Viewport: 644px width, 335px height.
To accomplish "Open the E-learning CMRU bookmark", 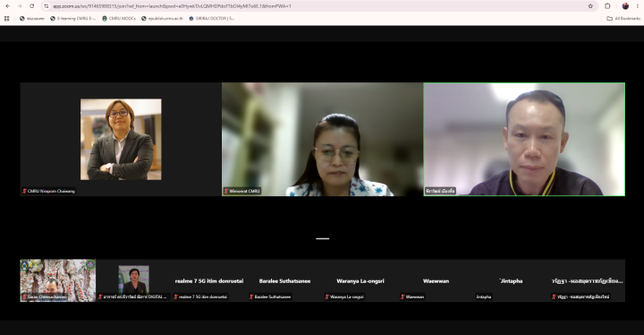I will click(73, 19).
